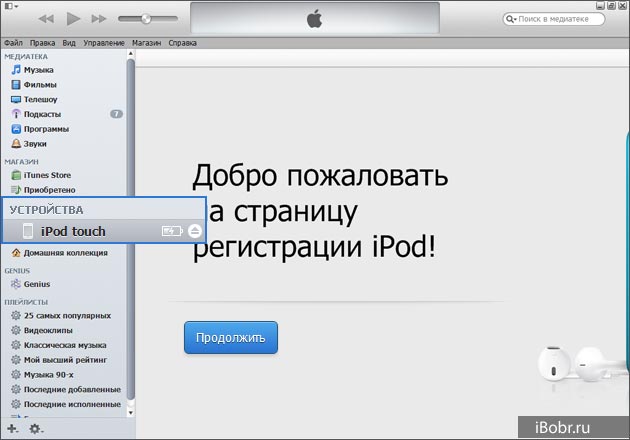Open Мой высший рейтинг gear icon
This screenshot has width=630, height=440.
[x=16, y=360]
